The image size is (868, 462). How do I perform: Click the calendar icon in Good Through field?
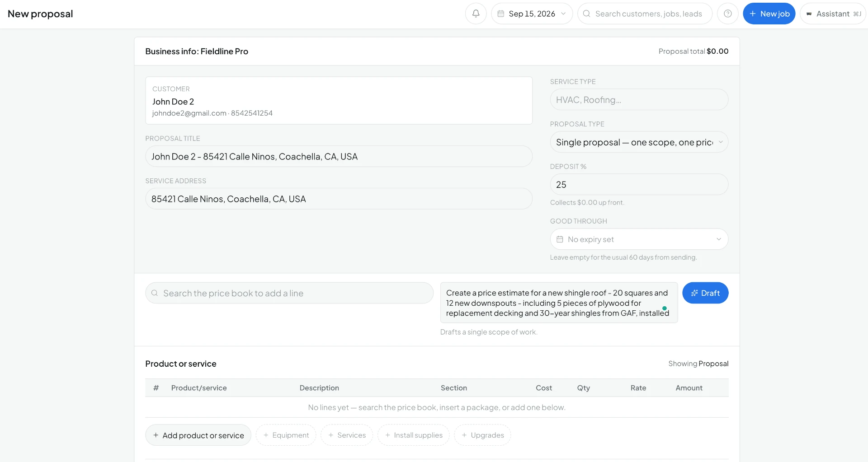(560, 239)
